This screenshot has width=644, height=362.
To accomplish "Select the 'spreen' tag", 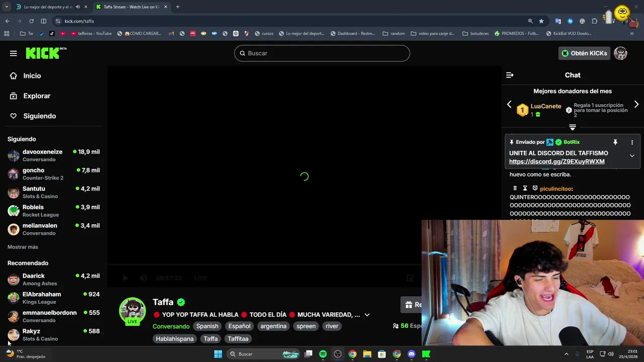I will 306,326.
